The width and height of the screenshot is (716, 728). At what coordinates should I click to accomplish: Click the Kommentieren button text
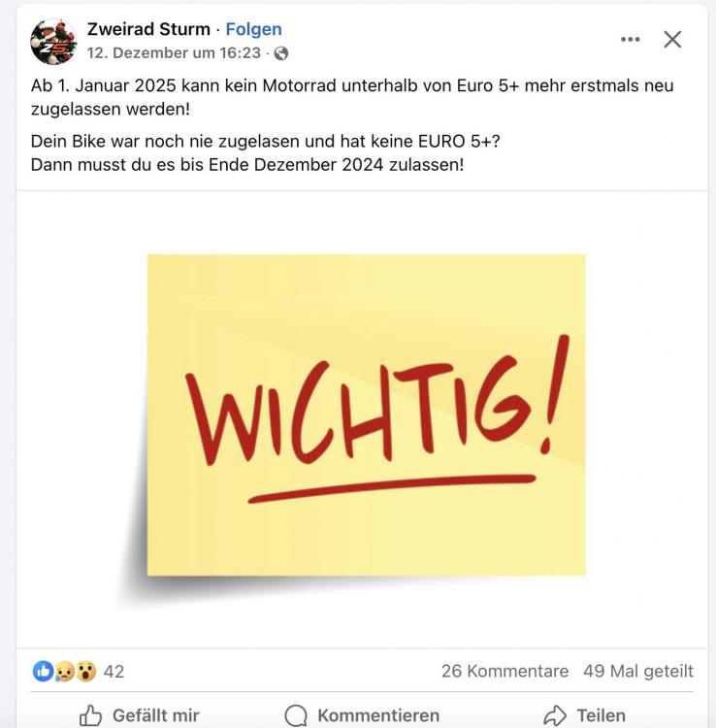coord(378,715)
